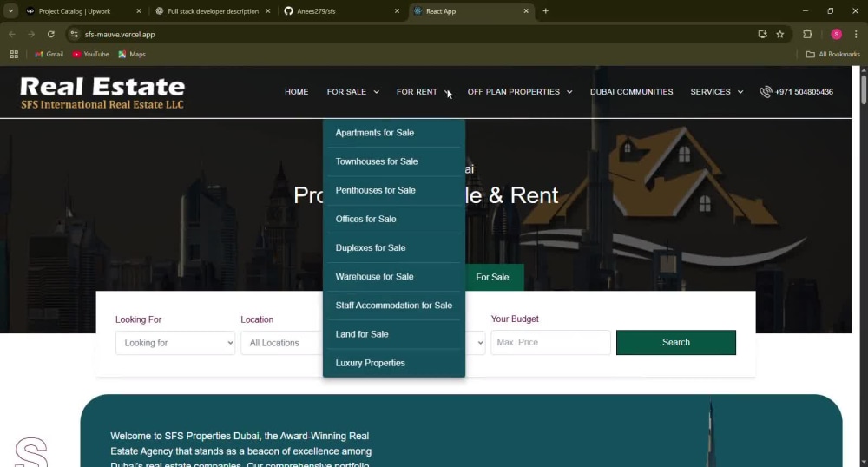Switch to the For Sale search tab
The image size is (868, 467).
click(x=492, y=277)
